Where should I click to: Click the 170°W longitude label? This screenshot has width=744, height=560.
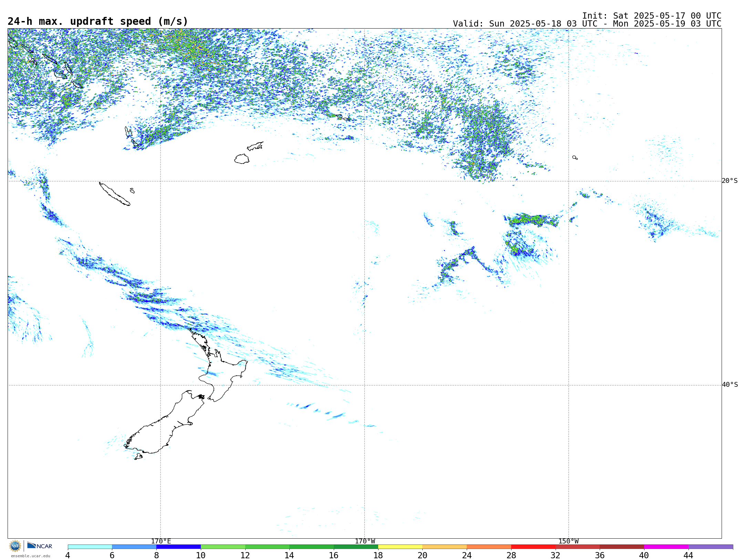tap(365, 541)
